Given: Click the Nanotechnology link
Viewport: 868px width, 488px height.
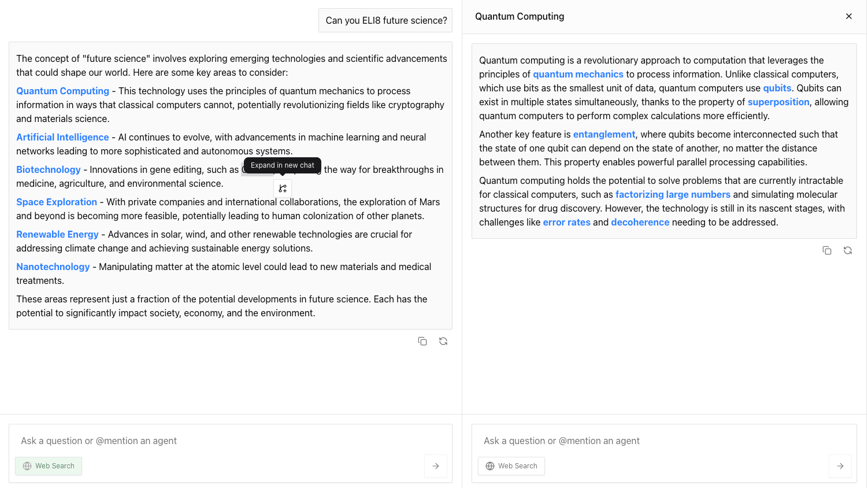Looking at the screenshot, I should [53, 267].
